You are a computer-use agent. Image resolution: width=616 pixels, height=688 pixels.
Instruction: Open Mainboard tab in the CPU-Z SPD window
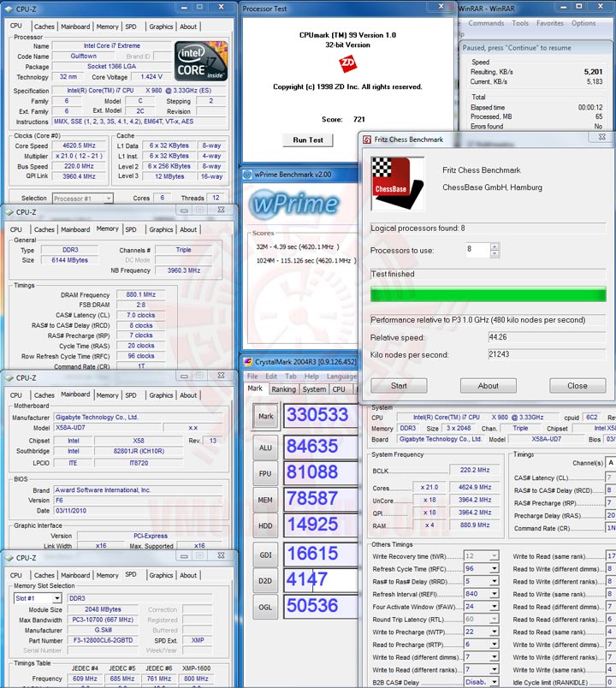[75, 575]
